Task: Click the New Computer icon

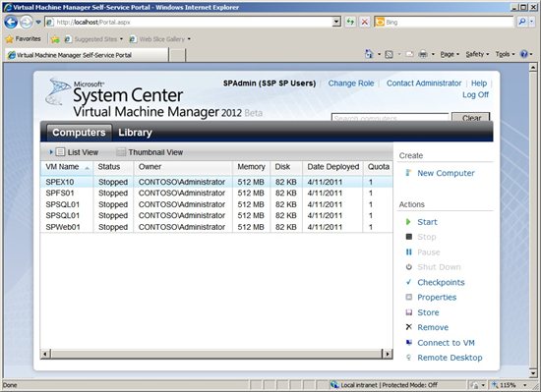Action: (x=408, y=173)
